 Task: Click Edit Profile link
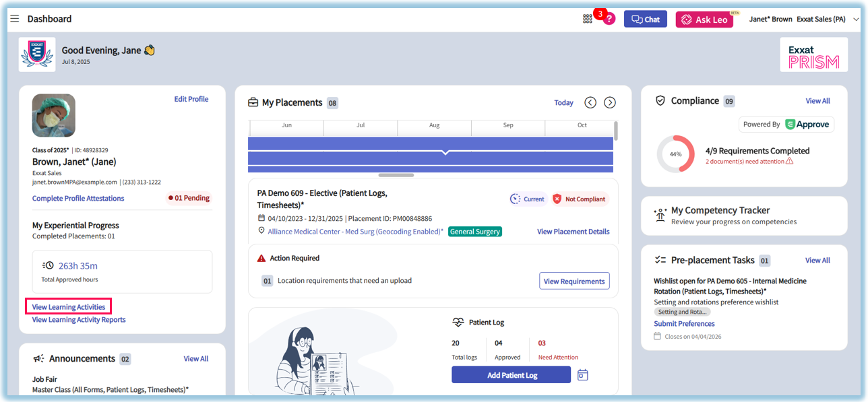pos(191,99)
